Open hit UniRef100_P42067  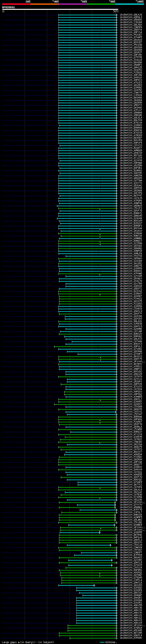coord(131,35)
